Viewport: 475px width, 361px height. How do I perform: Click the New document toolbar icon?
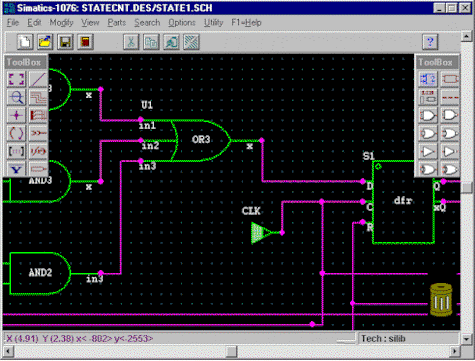(x=25, y=42)
